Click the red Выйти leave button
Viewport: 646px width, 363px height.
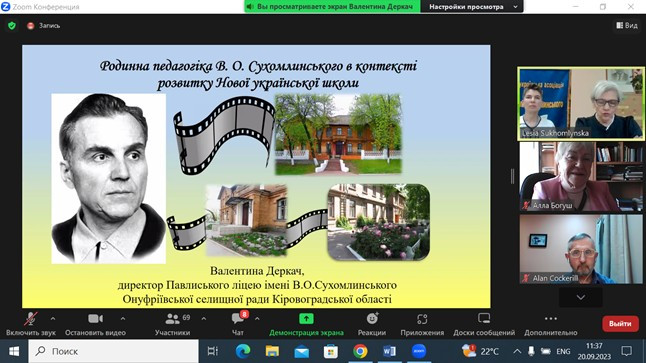[620, 324]
